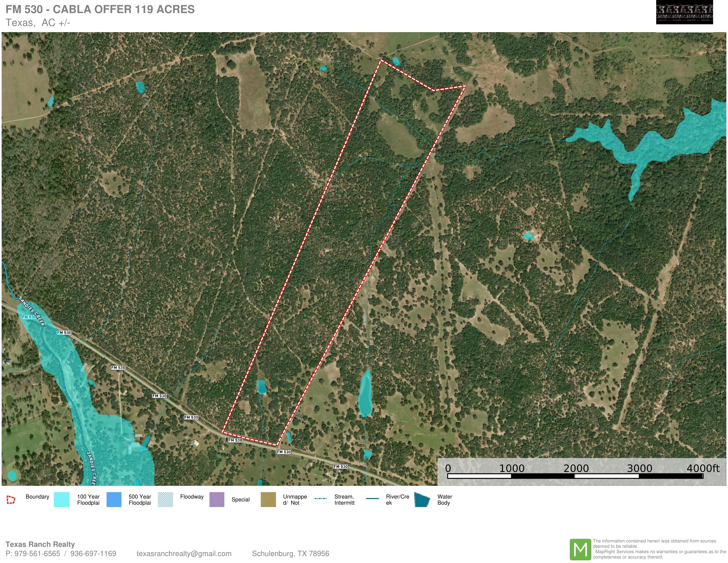Viewport: 728px width, 563px height.
Task: Click the 100 Year Floodplain cyan swatch
Action: pyautogui.click(x=62, y=500)
